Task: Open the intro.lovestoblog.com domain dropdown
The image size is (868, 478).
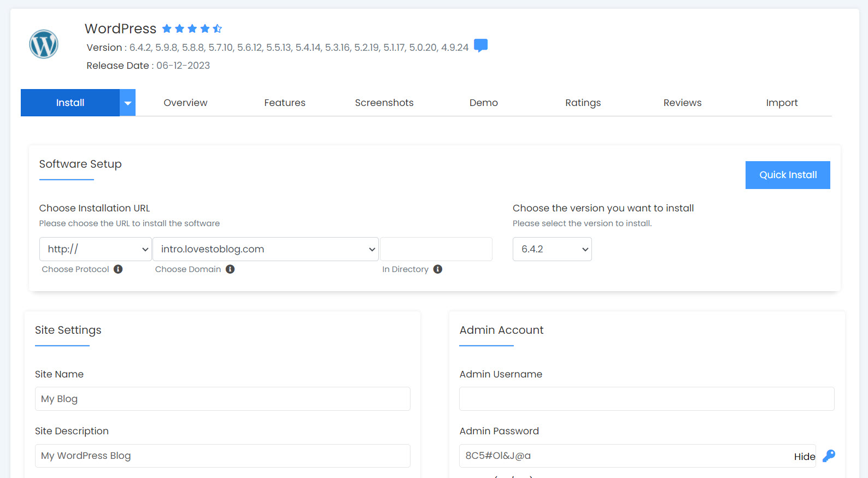Action: pos(266,249)
